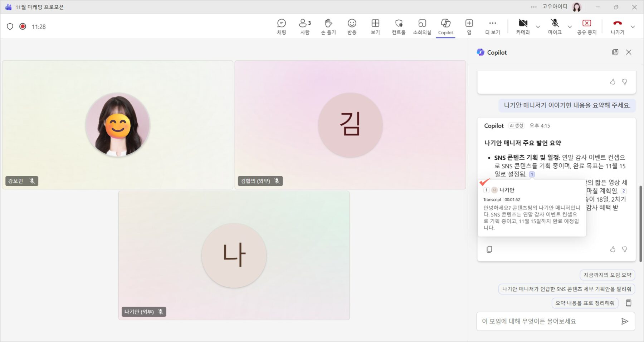The height and width of the screenshot is (342, 644).
Task: Expand microphone options dropdown arrow
Action: (570, 27)
